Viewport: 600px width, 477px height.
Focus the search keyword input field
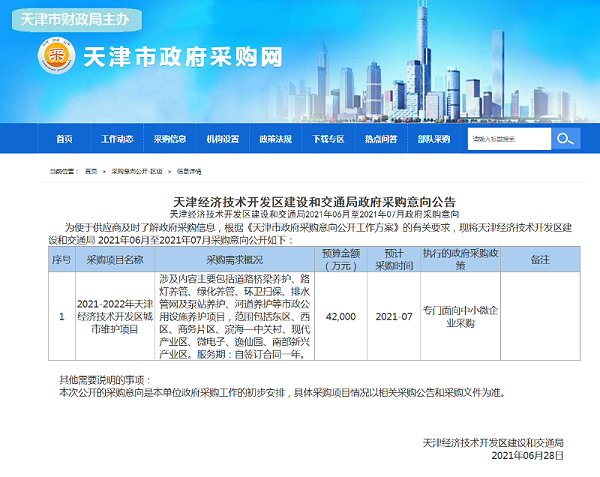(509, 138)
